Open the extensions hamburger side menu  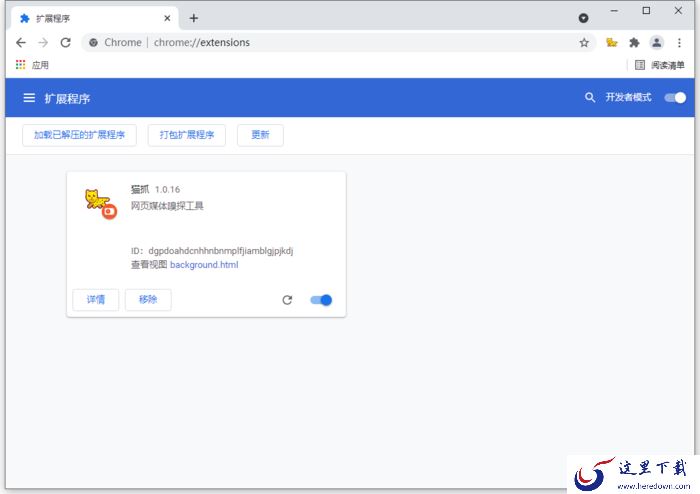[x=29, y=98]
